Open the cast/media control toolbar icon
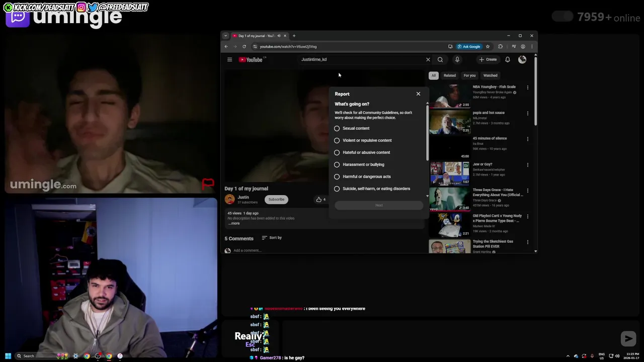The image size is (644, 362). (x=514, y=46)
